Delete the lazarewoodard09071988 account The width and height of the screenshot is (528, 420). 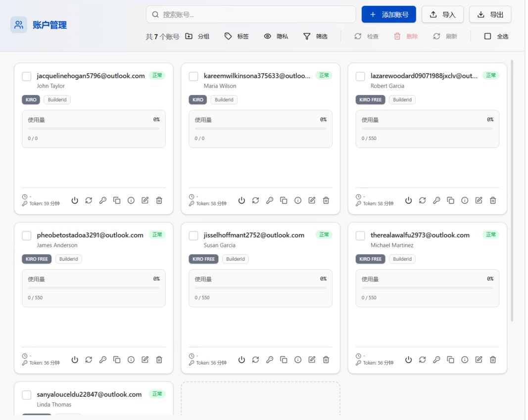493,200
